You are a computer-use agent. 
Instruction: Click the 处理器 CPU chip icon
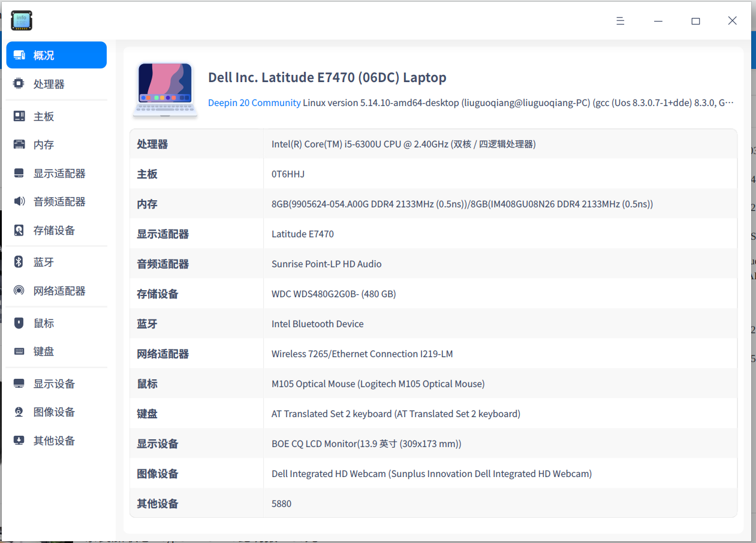point(19,84)
